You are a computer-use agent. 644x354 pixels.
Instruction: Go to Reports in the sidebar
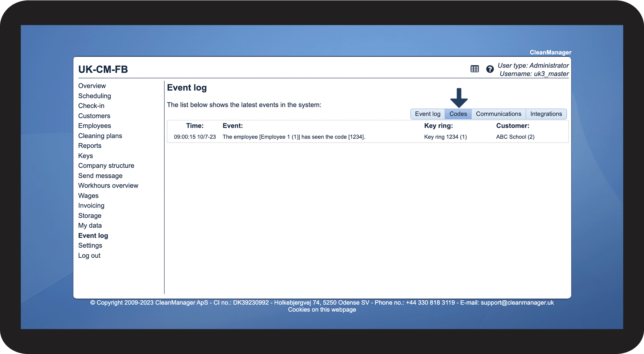tap(90, 146)
